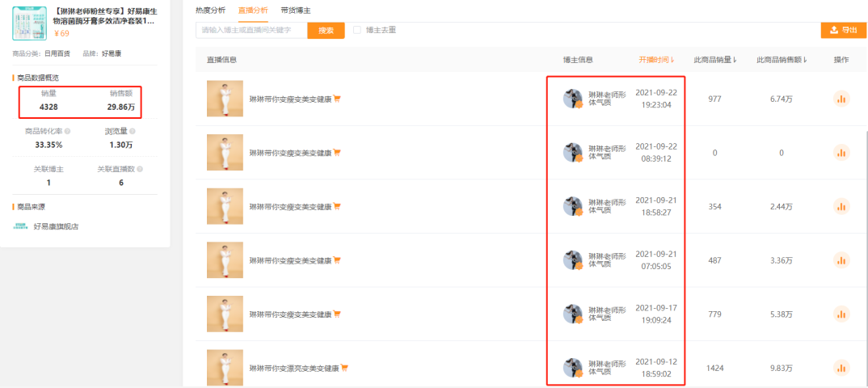Click 好易康旗舰店 store logo icon
This screenshot has width=868, height=388.
20,226
